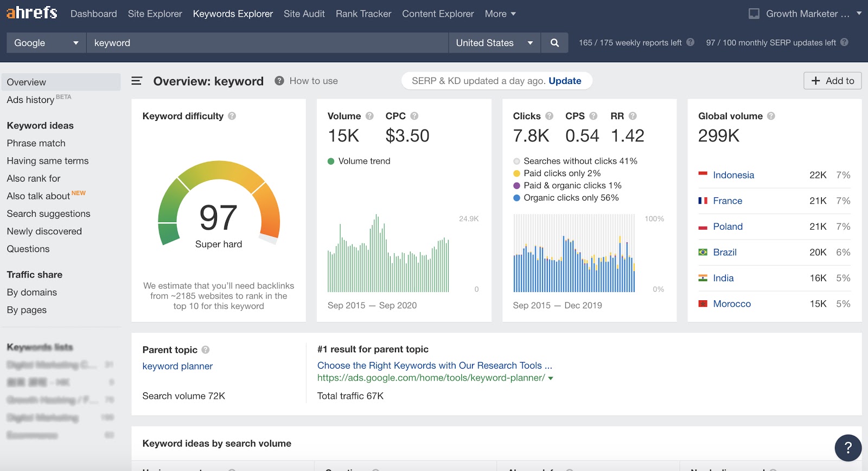Screen dimensions: 868x471
Task: Click the weekly reports left info icon
Action: coord(690,42)
